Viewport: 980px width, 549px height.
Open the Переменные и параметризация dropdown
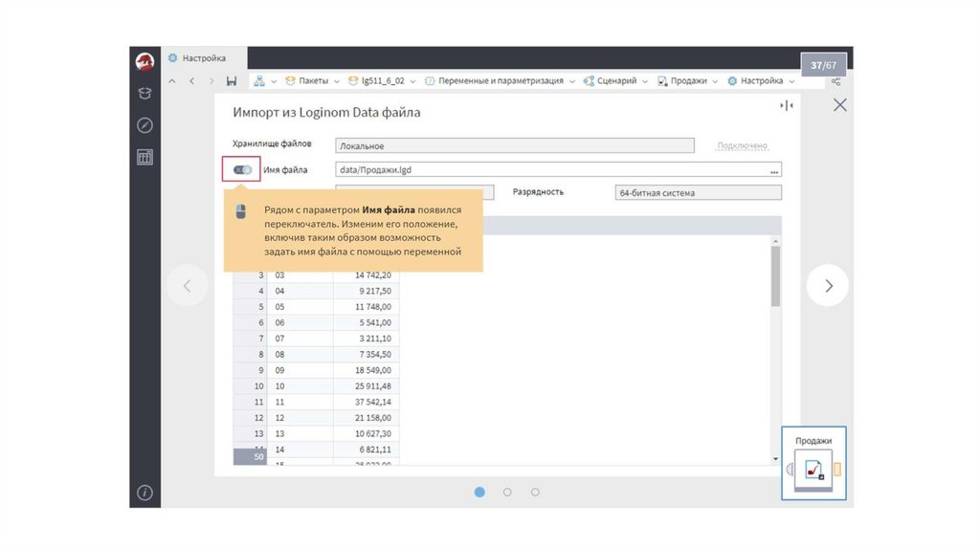[x=572, y=81]
